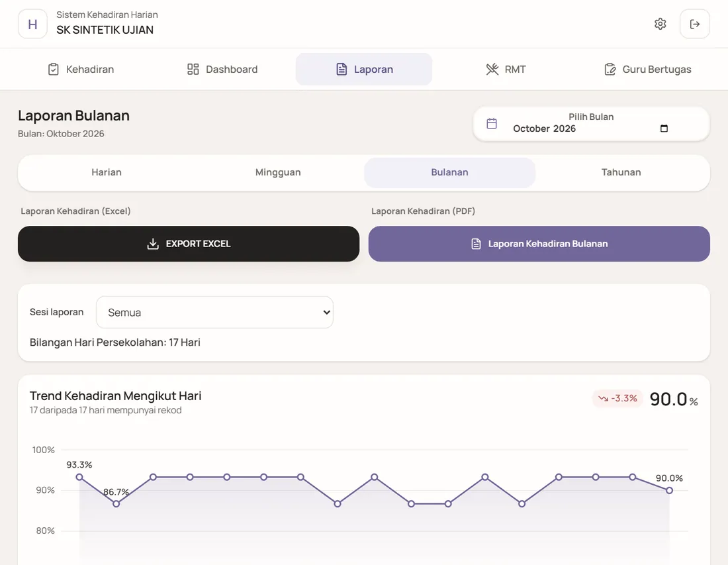The width and height of the screenshot is (728, 565).
Task: Click the H school logo badge
Action: coord(32,24)
